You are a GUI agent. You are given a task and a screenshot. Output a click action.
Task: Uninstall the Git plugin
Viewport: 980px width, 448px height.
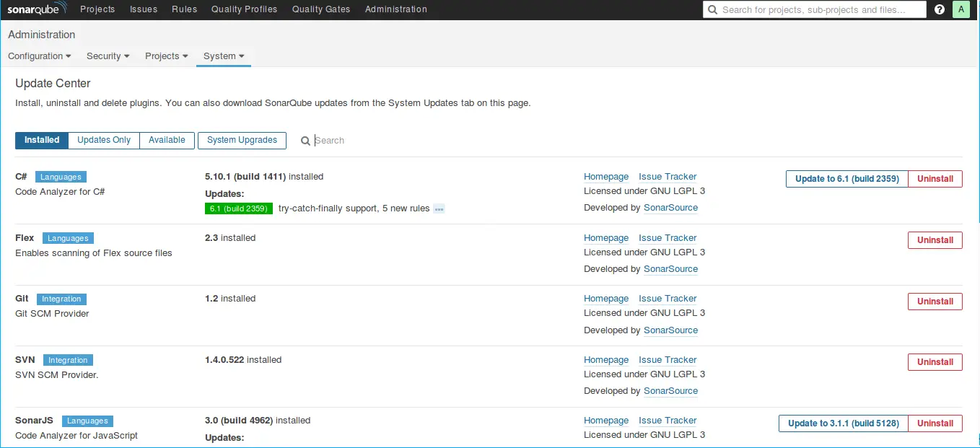point(935,302)
